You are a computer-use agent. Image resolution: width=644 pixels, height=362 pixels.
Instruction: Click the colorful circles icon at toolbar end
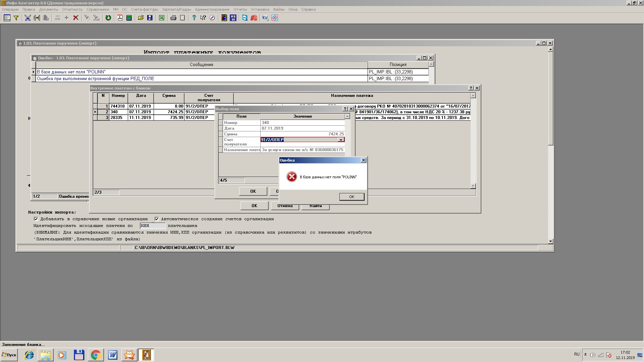tap(275, 18)
